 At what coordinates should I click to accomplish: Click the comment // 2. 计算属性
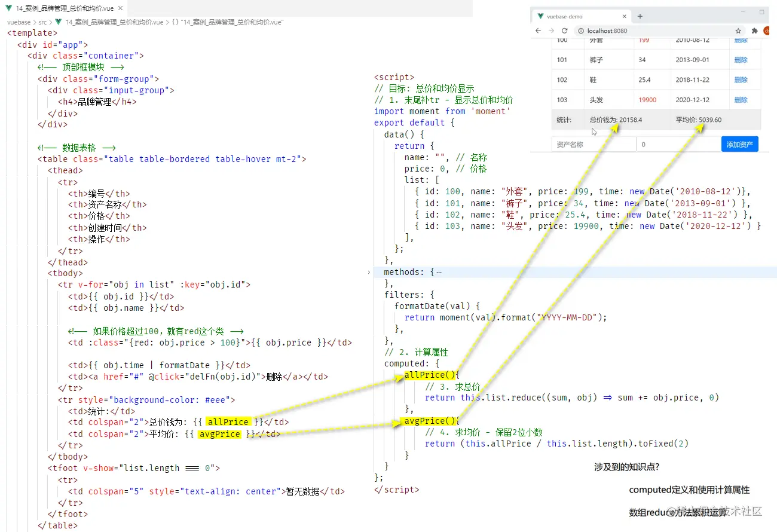point(416,352)
